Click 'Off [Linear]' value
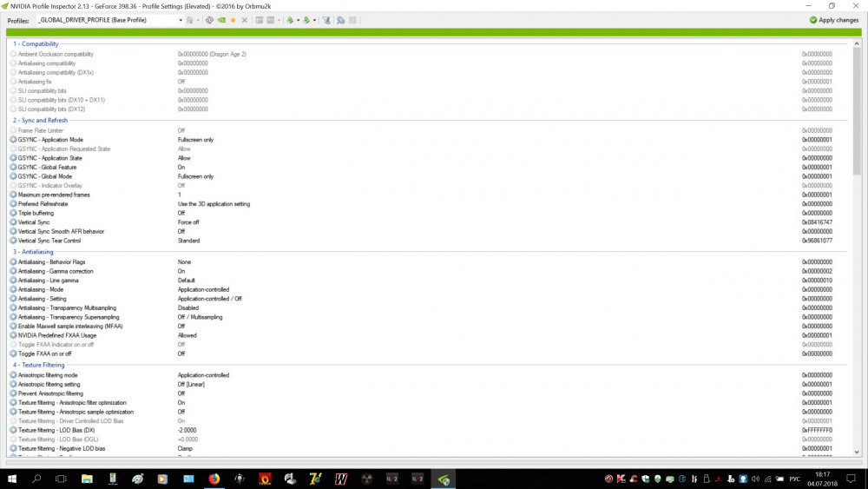The width and height of the screenshot is (868, 489). tap(191, 384)
